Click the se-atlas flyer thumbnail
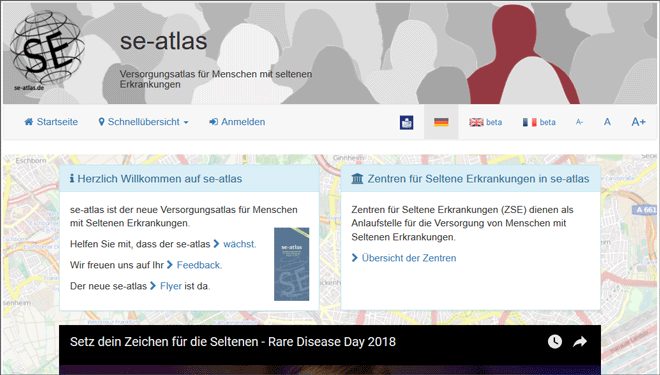The width and height of the screenshot is (660, 375). coord(291,264)
